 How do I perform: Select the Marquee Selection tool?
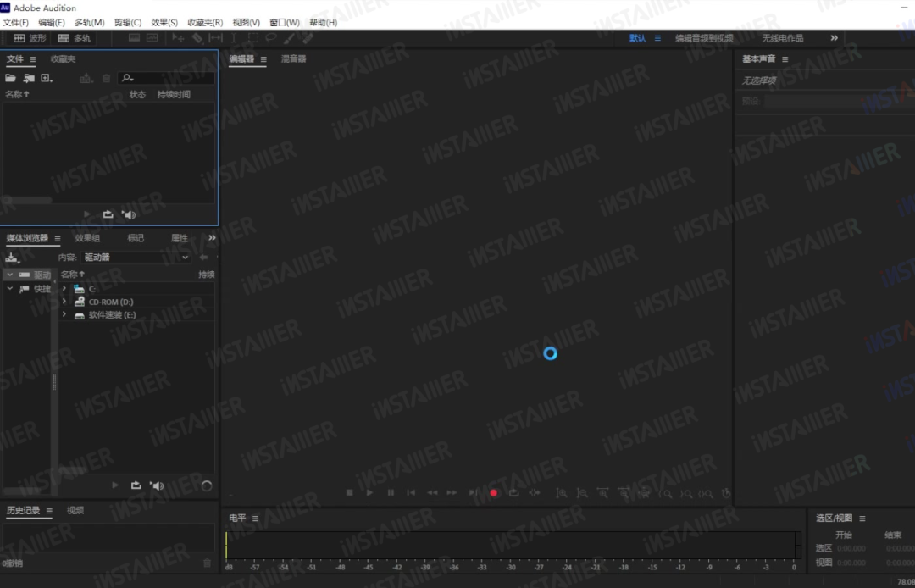253,38
